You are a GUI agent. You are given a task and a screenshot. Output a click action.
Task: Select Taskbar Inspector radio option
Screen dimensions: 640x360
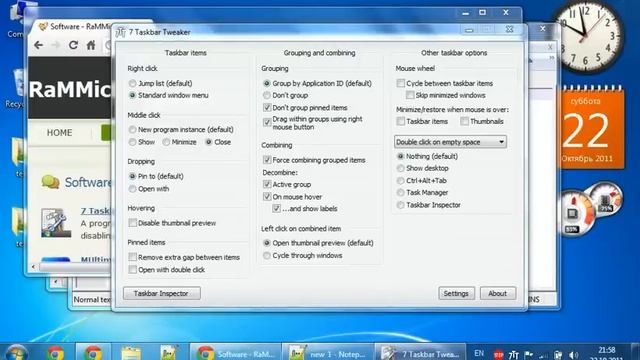(x=400, y=205)
